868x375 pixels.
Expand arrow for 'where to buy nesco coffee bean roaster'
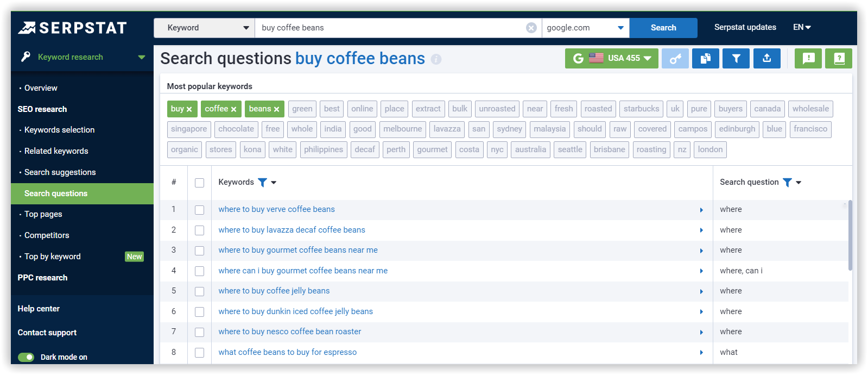pyautogui.click(x=701, y=332)
